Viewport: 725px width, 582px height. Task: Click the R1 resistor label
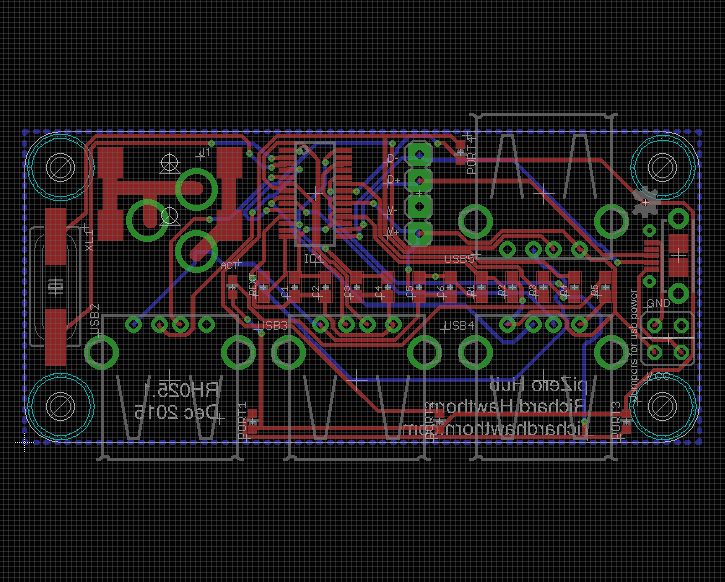471,291
